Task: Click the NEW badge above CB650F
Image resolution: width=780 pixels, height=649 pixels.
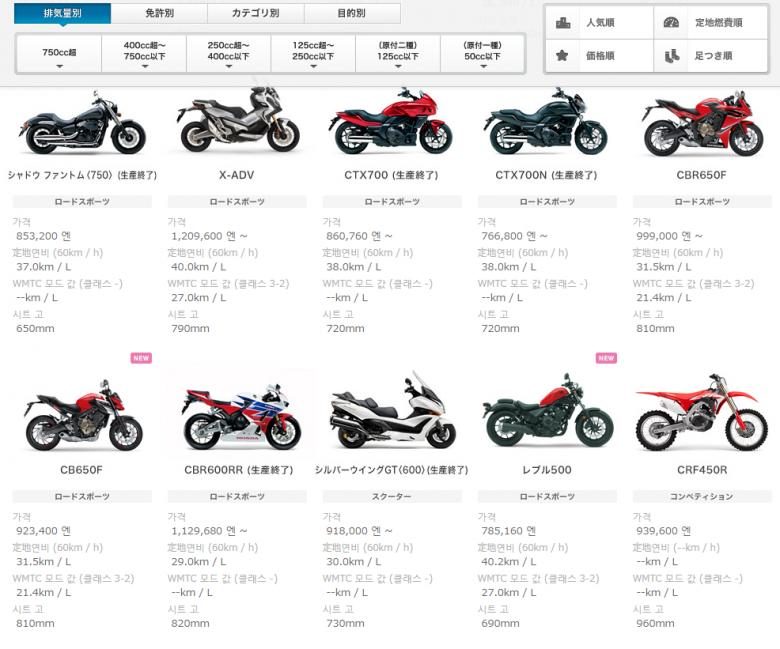Action: click(x=141, y=358)
